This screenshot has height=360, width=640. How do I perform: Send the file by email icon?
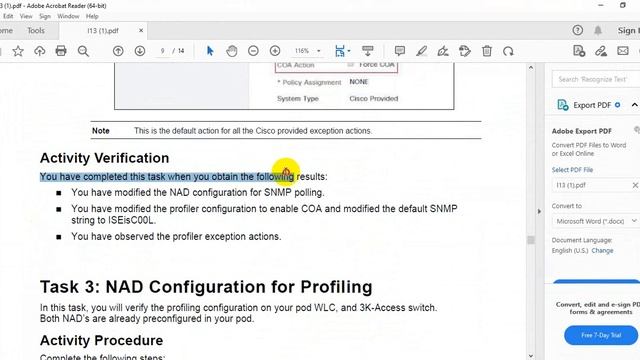[x=623, y=51]
